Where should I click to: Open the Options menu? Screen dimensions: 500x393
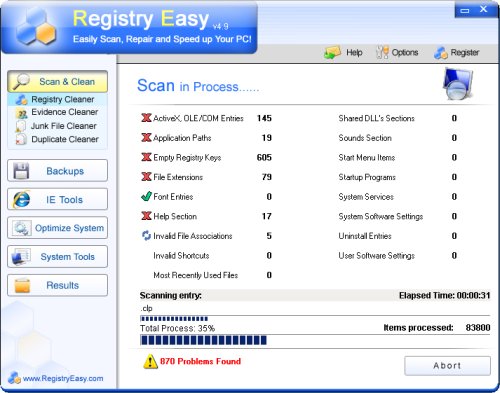click(405, 53)
